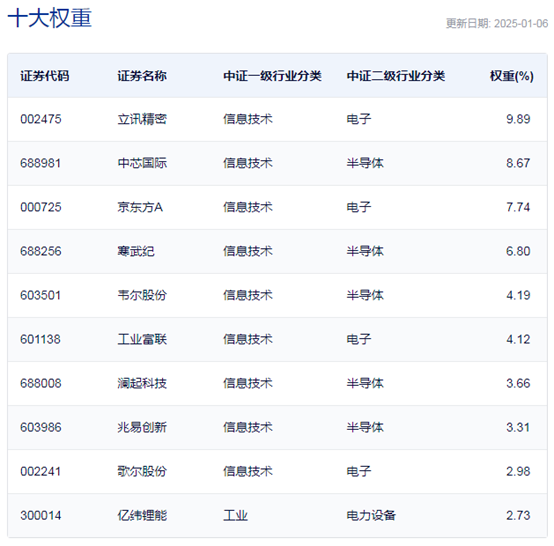
Task: Click the 更新日期 2025-01-06 label
Action: (497, 23)
